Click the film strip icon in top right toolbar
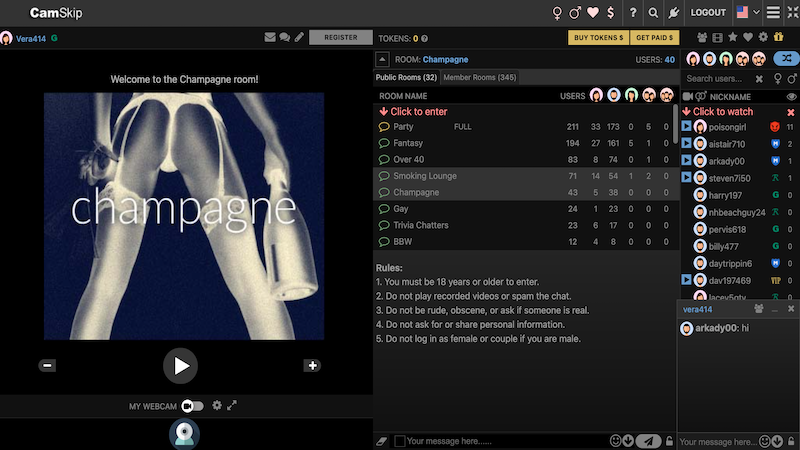 tap(717, 37)
